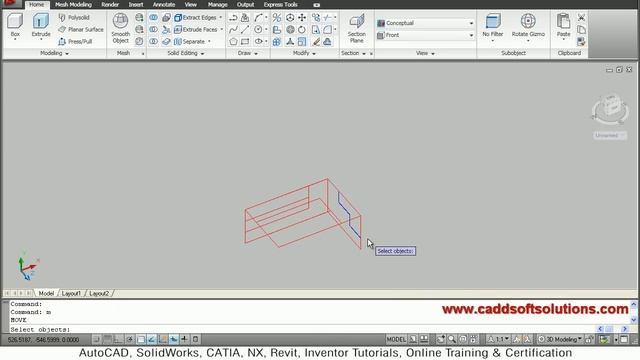The width and height of the screenshot is (640, 360).
Task: Open the Insert ribbon tab
Action: pyautogui.click(x=136, y=4)
